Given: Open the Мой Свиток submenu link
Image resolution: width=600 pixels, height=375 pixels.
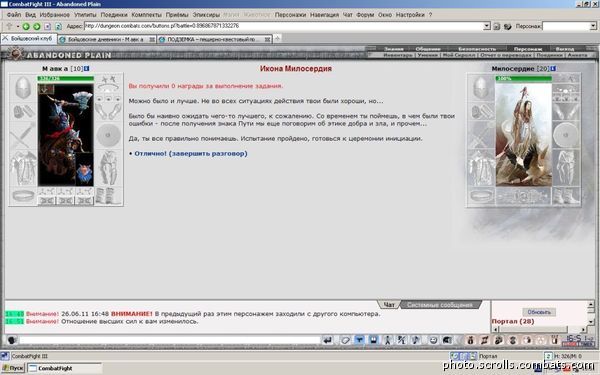Looking at the screenshot, I should click(458, 55).
